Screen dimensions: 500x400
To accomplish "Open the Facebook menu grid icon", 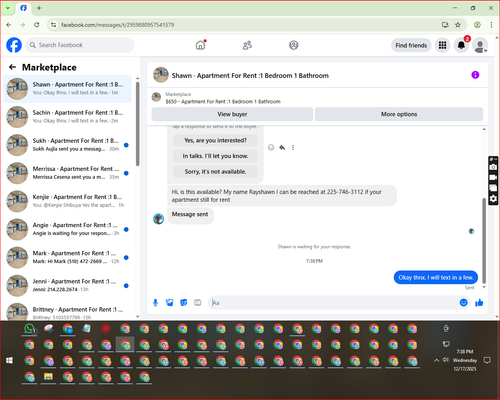I will pyautogui.click(x=442, y=45).
